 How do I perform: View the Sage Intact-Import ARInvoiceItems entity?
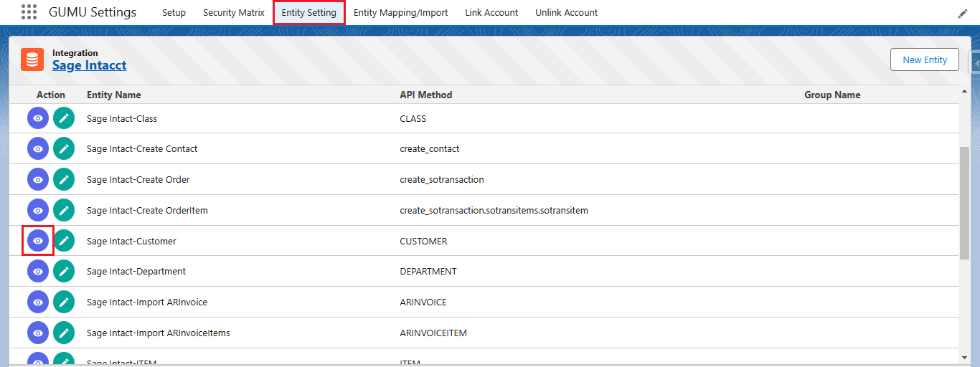38,333
